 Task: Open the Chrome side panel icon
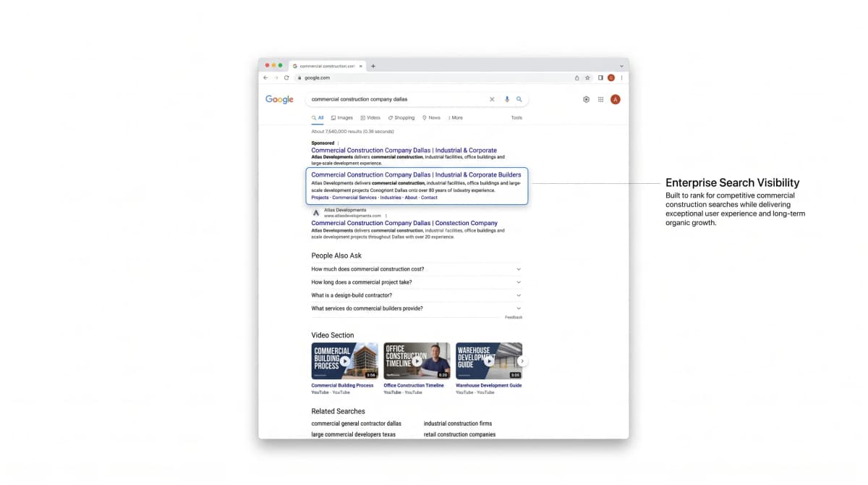600,77
